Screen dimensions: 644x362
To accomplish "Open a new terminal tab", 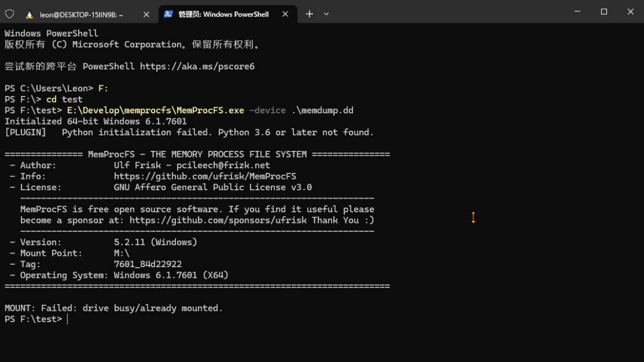I will pyautogui.click(x=309, y=14).
